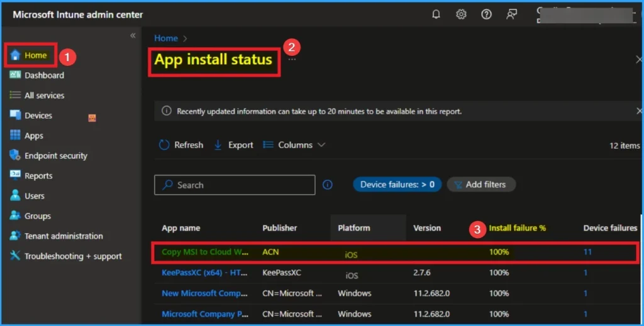
Task: Click into the Search input field
Action: coord(235,185)
